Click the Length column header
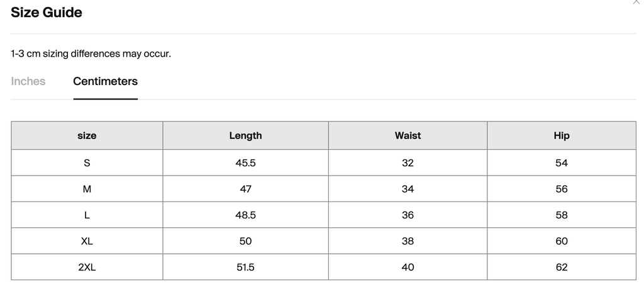Screen dimensions: 644x284 click(246, 135)
